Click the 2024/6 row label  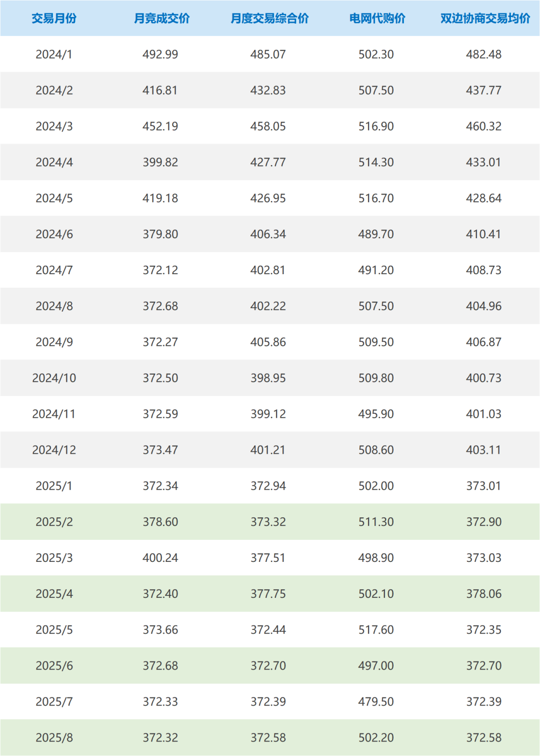54,234
